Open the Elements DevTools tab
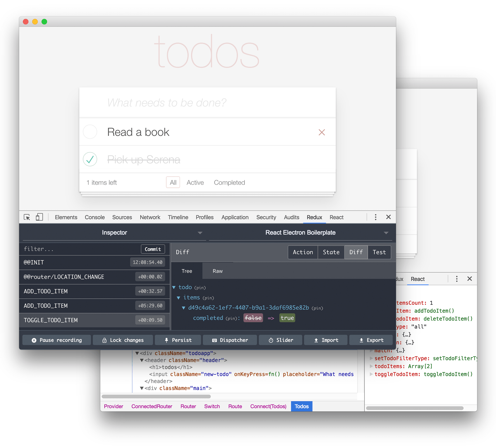The height and width of the screenshot is (448, 496). pyautogui.click(x=66, y=217)
